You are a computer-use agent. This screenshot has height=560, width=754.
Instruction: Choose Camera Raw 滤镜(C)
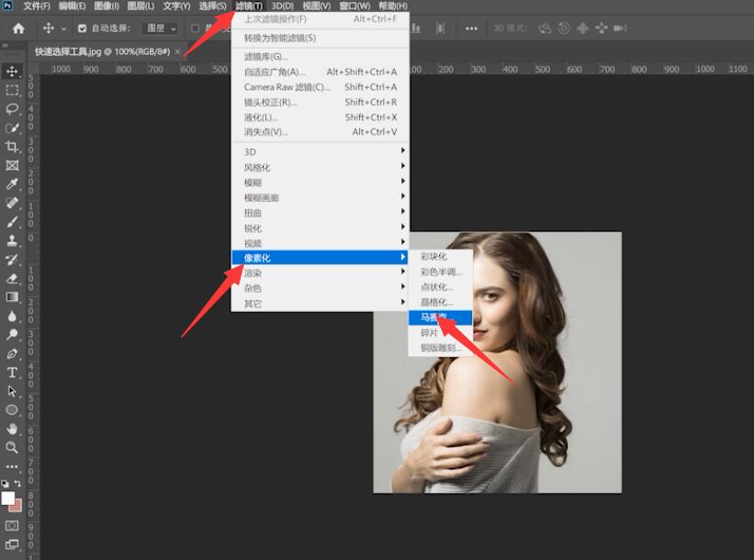[x=320, y=87]
